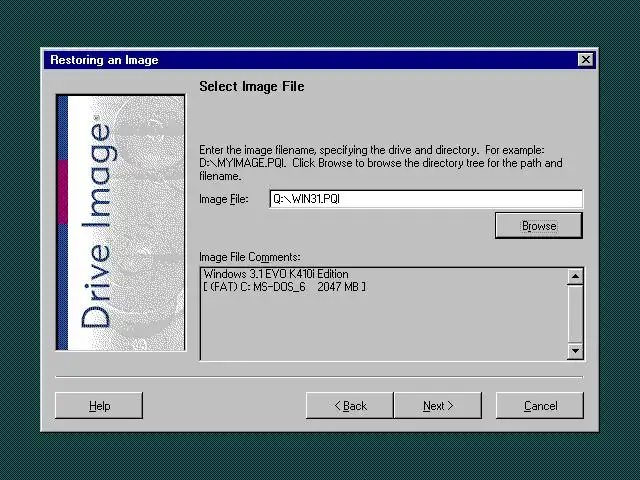Open the Help button
The height and width of the screenshot is (480, 640).
point(99,406)
